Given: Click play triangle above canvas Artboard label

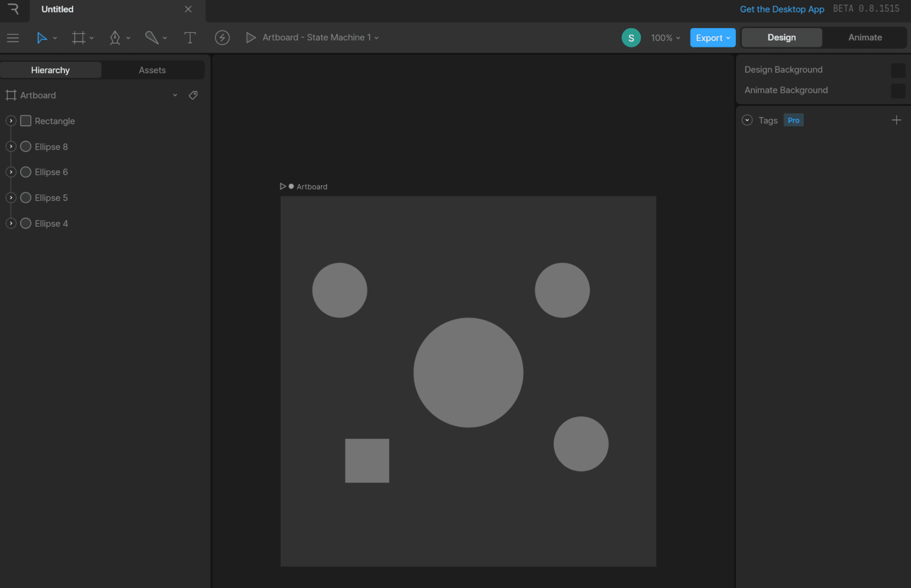Looking at the screenshot, I should tap(282, 186).
